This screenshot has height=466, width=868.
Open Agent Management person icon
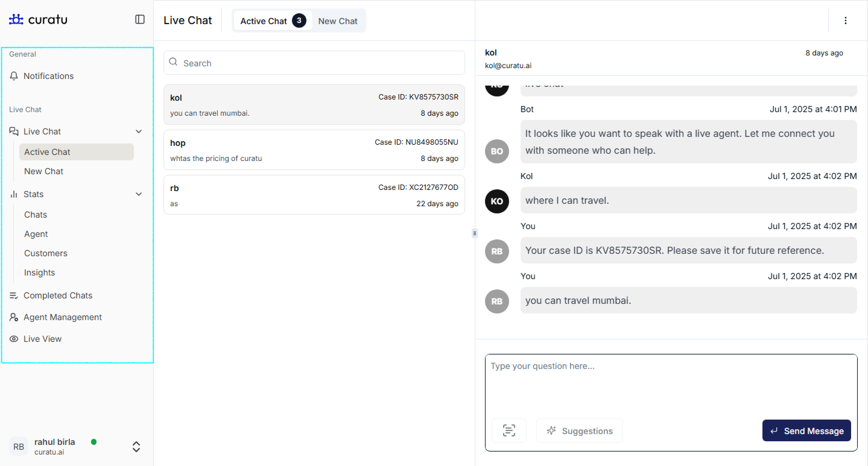pos(14,317)
